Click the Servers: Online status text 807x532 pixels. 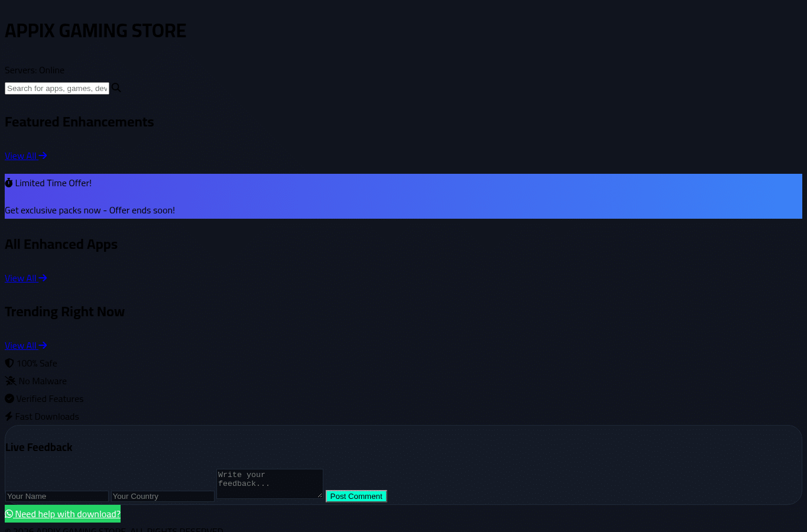point(34,70)
